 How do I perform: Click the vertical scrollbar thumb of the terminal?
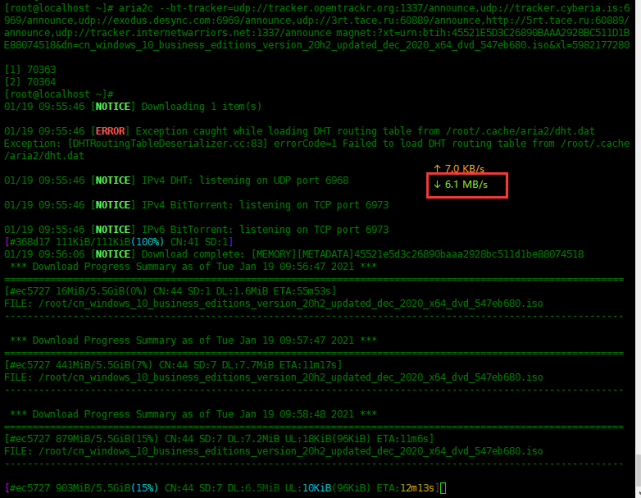(x=638, y=471)
